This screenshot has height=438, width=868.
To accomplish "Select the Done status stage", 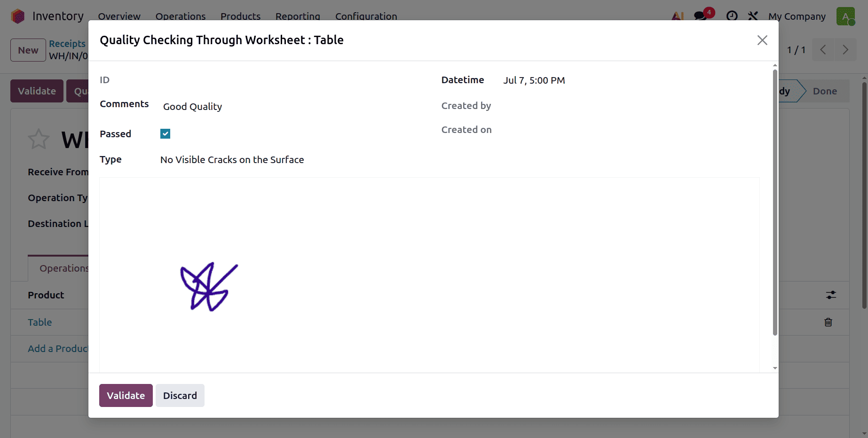I will [x=825, y=91].
